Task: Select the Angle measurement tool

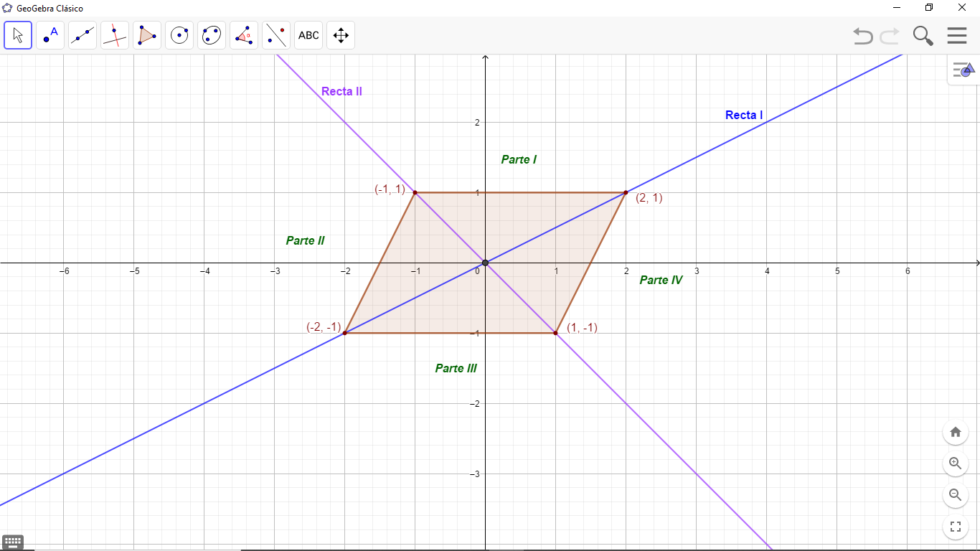Action: 244,35
